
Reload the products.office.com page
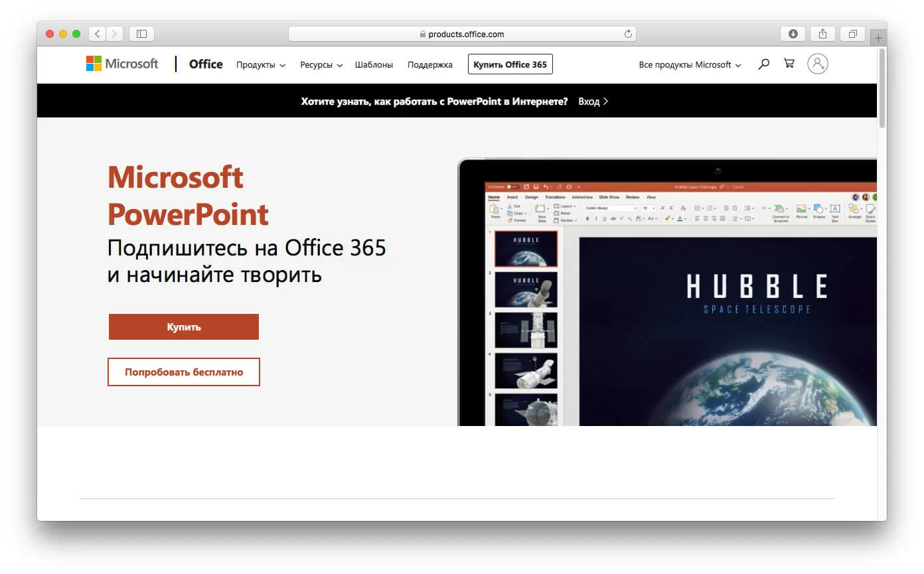point(628,33)
